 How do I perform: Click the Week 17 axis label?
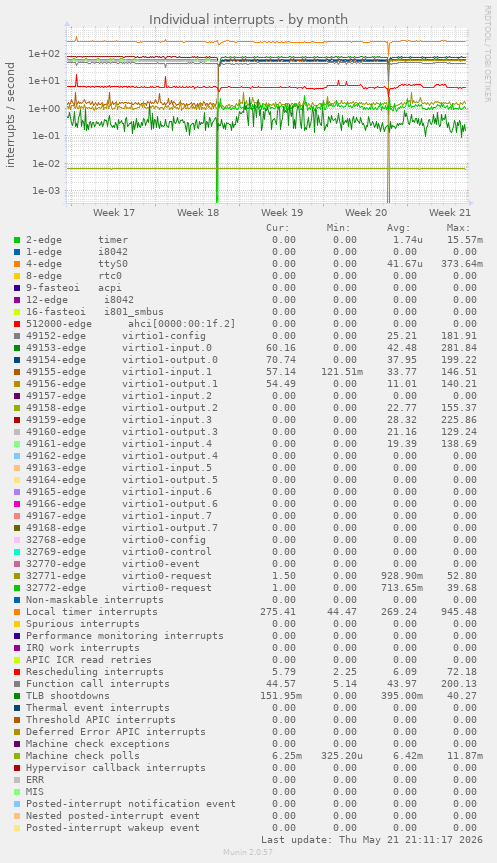[x=114, y=212]
